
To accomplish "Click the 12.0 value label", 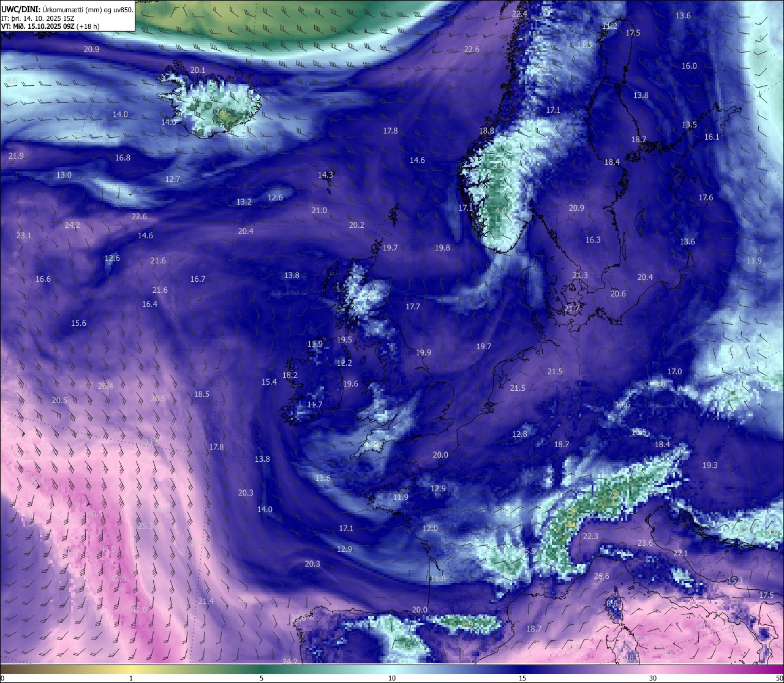I will 430,528.
